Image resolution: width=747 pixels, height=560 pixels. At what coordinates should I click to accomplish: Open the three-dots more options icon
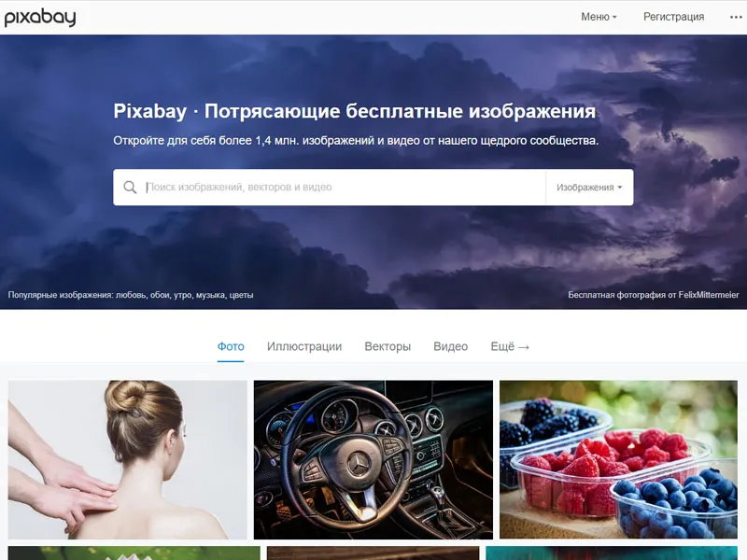point(736,17)
